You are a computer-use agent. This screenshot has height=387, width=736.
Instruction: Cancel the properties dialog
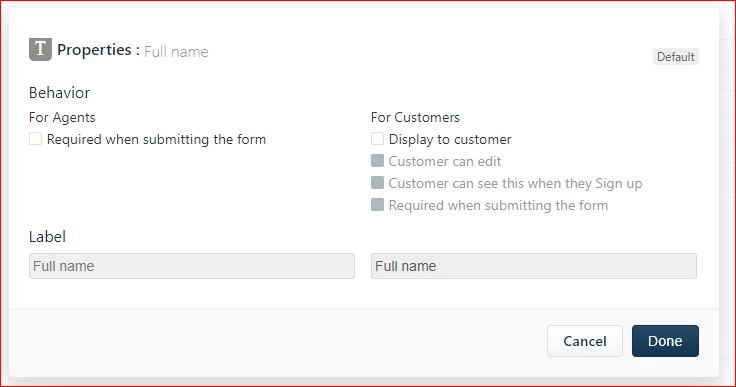pyautogui.click(x=585, y=341)
